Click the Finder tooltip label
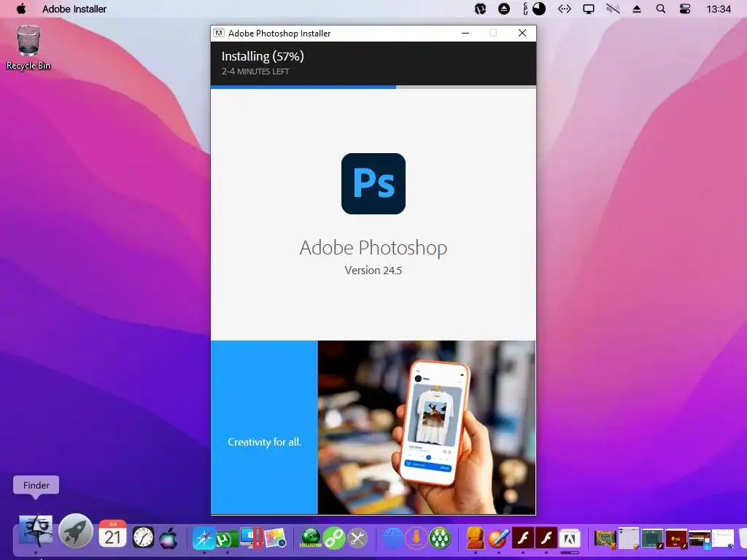 pyautogui.click(x=36, y=485)
